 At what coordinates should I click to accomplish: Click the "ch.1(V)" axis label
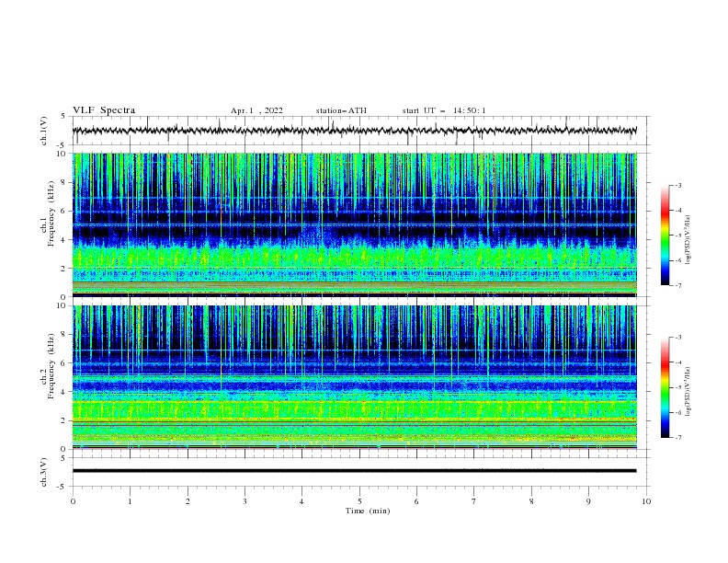pos(44,131)
